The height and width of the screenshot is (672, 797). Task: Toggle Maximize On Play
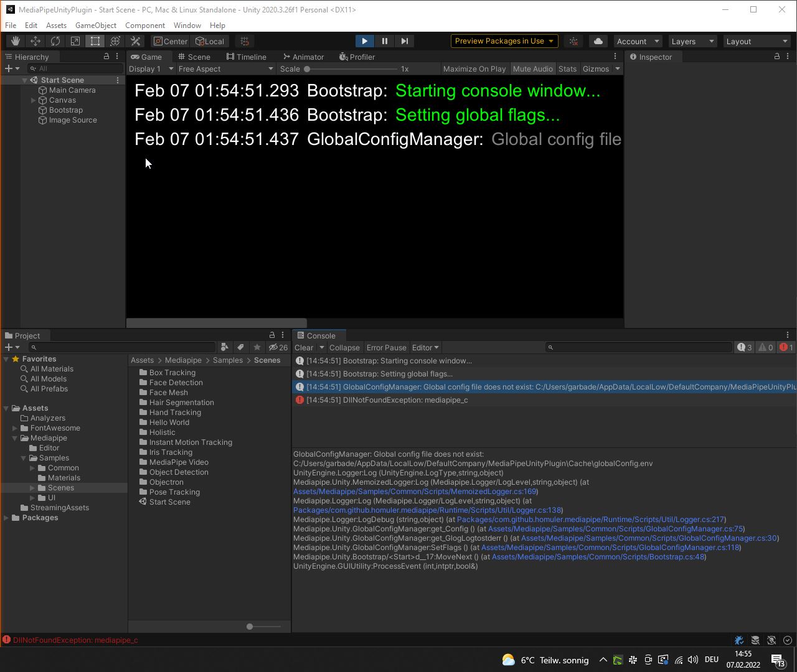[x=474, y=68]
